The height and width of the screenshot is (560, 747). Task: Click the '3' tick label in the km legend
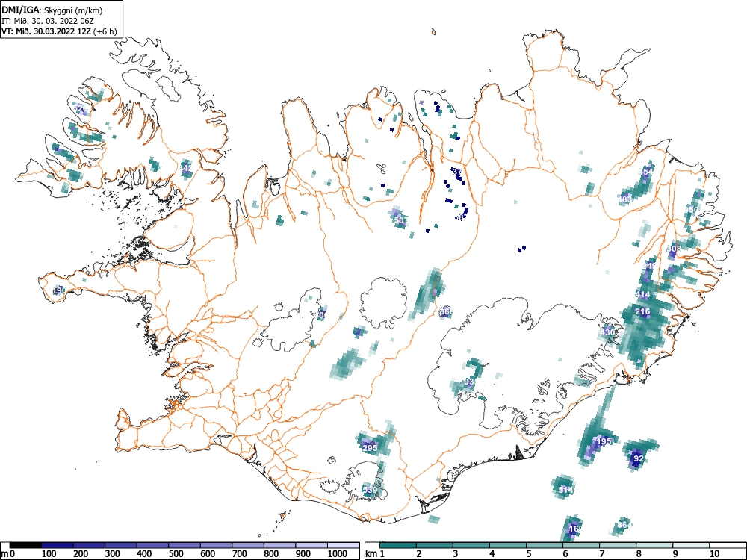(456, 554)
